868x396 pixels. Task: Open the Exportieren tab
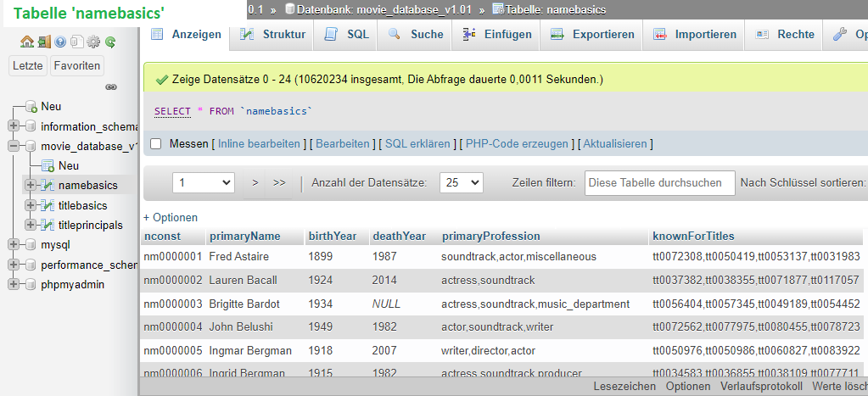click(x=592, y=34)
